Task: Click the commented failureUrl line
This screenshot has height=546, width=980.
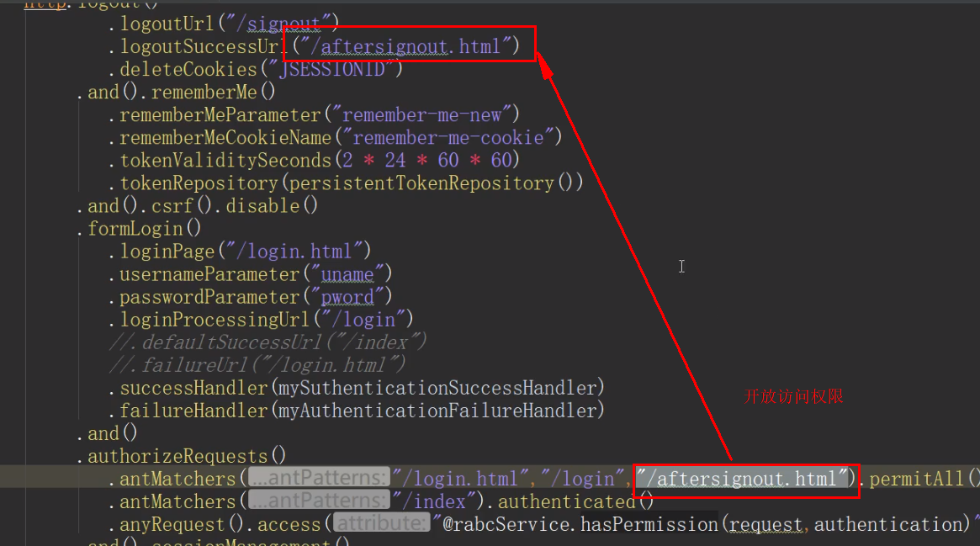Action: coord(257,365)
